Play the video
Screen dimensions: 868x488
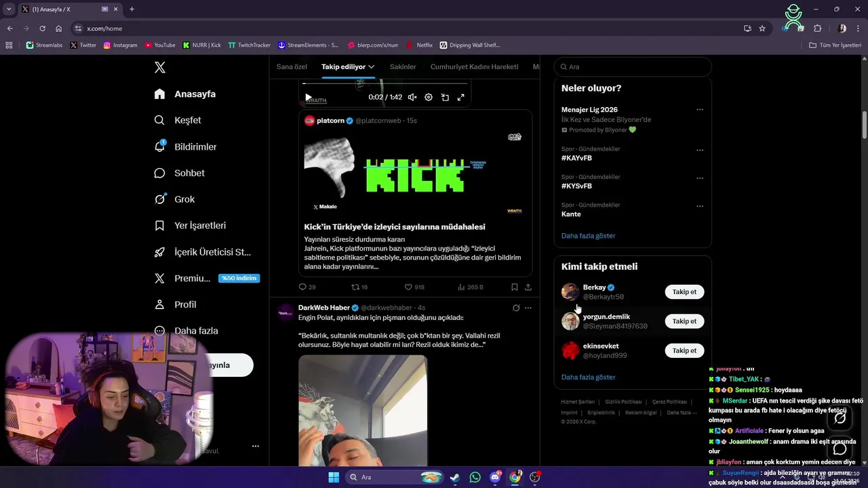pos(308,98)
